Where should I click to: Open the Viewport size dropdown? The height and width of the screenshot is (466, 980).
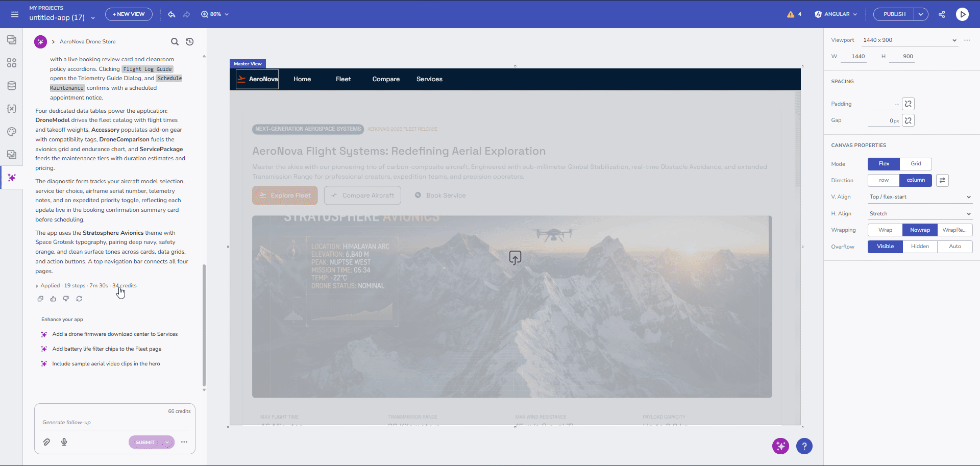click(x=910, y=40)
